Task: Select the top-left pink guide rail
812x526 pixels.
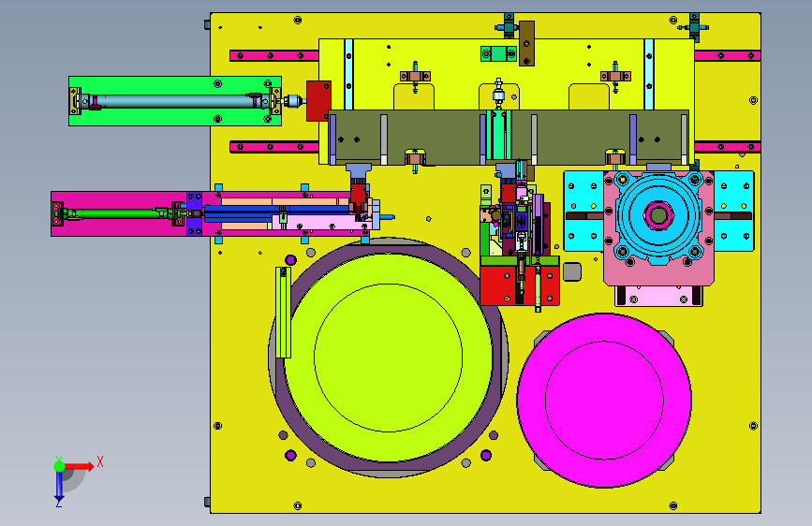Action: click(x=274, y=55)
